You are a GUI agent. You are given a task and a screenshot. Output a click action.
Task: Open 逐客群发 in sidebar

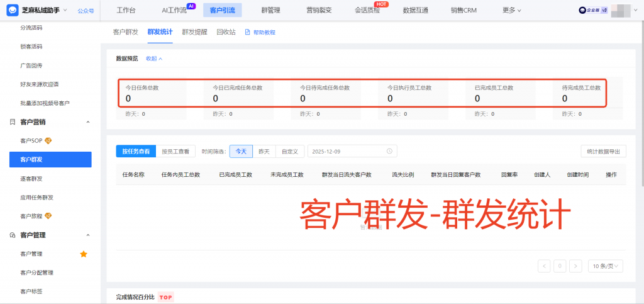31,179
